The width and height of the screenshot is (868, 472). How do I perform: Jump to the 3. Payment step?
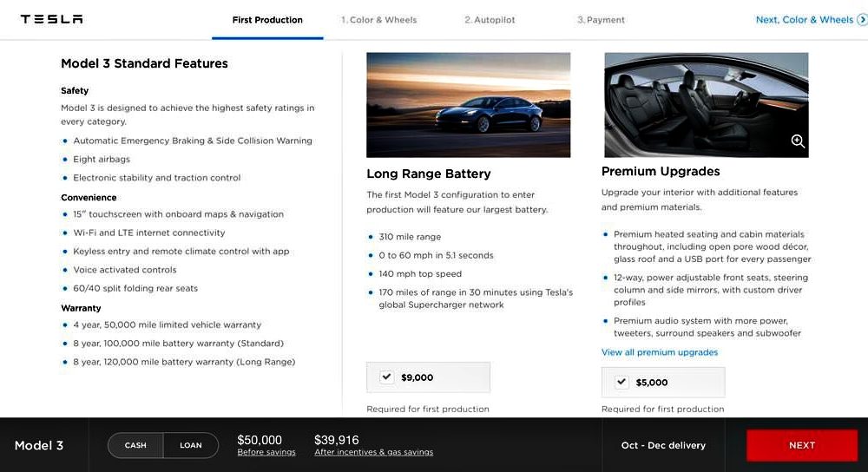tap(601, 20)
